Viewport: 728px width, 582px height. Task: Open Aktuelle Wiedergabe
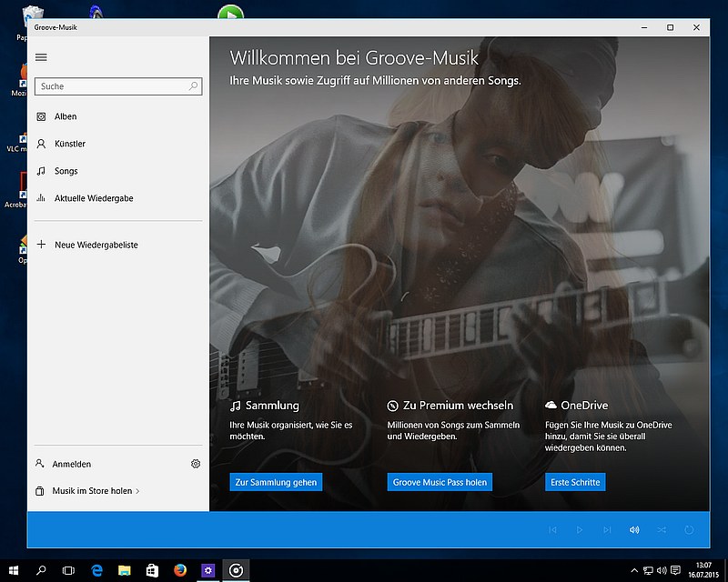[118, 198]
